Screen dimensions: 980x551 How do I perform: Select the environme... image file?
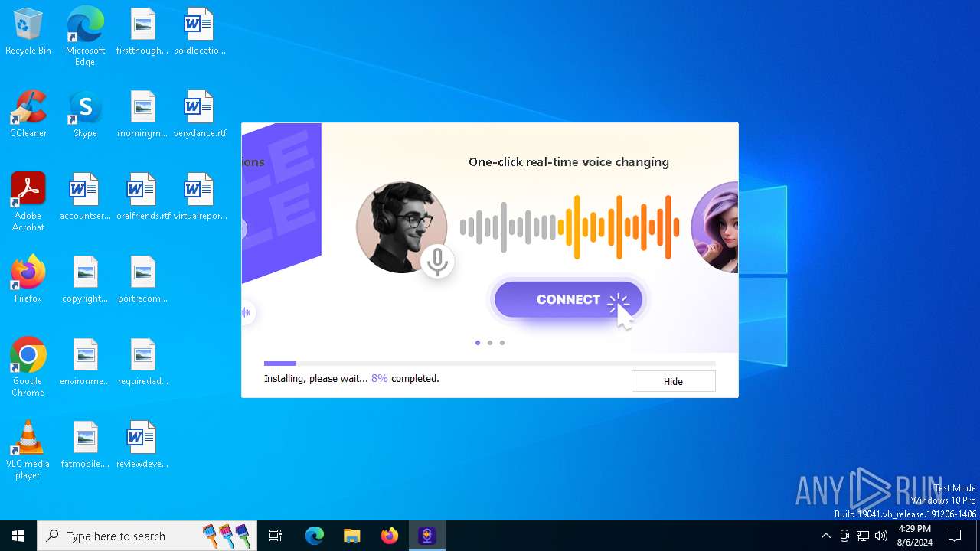(85, 363)
